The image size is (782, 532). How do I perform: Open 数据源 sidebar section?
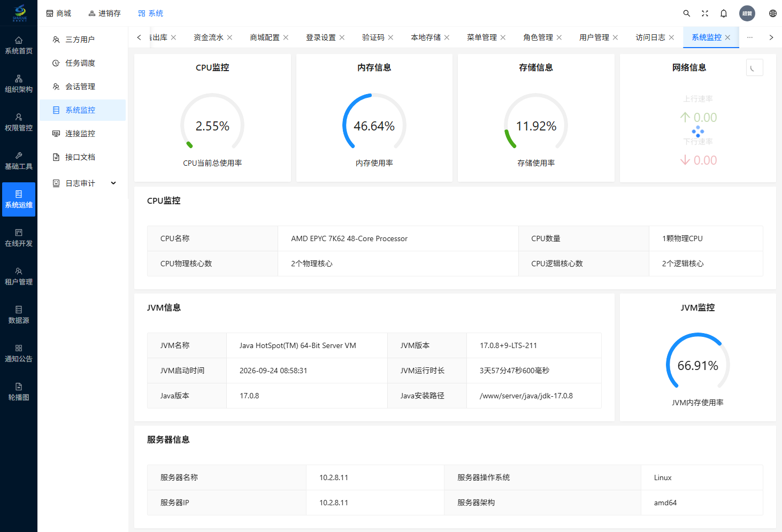coord(19,315)
